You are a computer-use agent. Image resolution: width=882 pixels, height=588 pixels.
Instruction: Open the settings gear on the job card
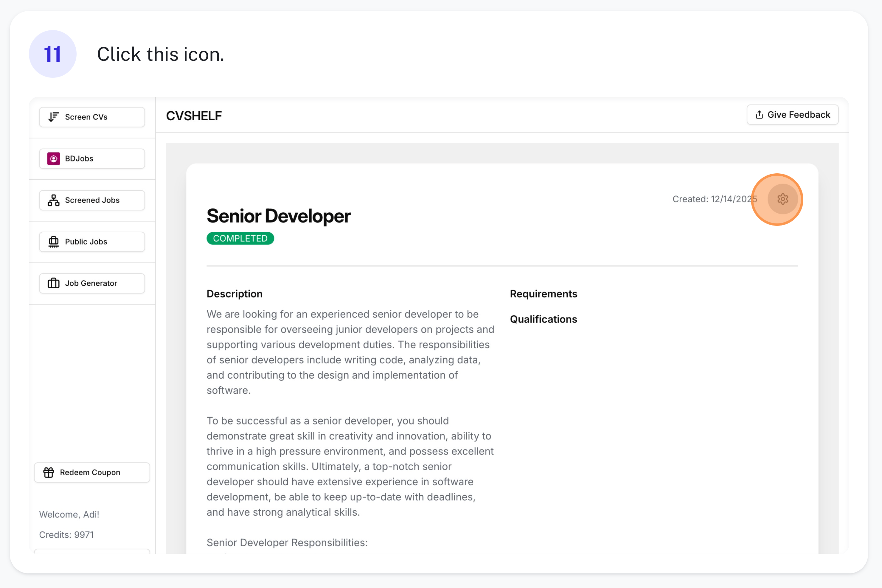pos(782,199)
